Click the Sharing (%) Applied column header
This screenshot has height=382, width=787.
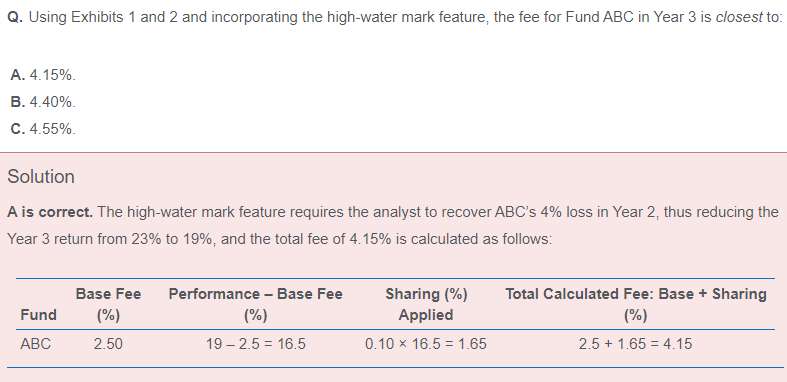tap(426, 304)
